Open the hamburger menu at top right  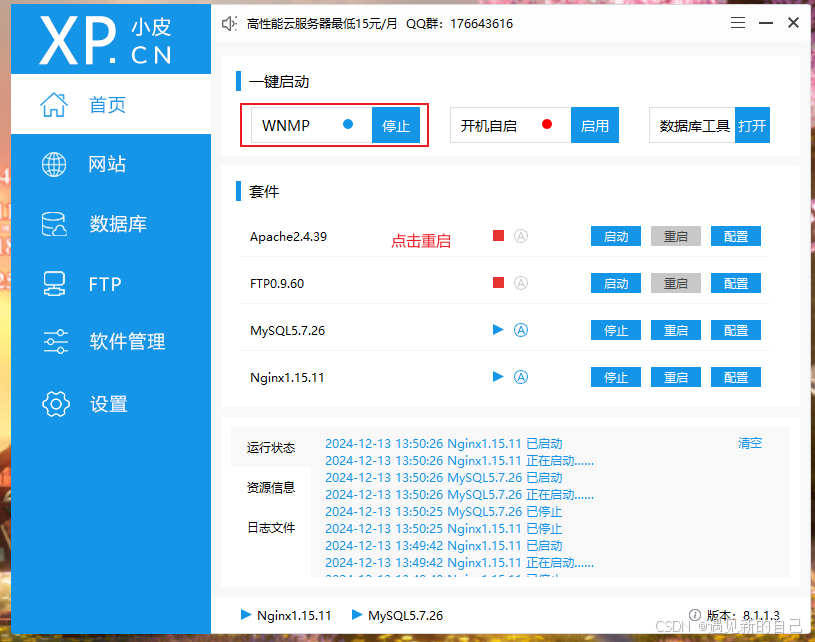point(738,22)
